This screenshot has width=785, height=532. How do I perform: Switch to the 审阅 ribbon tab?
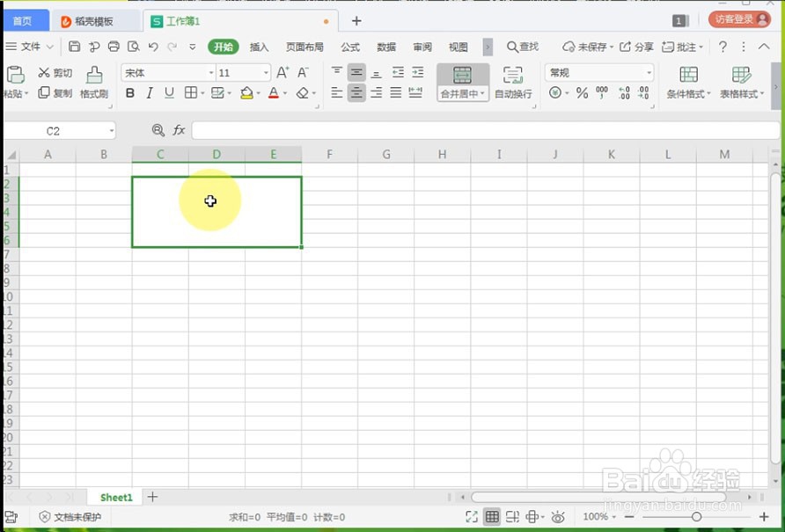tap(422, 47)
